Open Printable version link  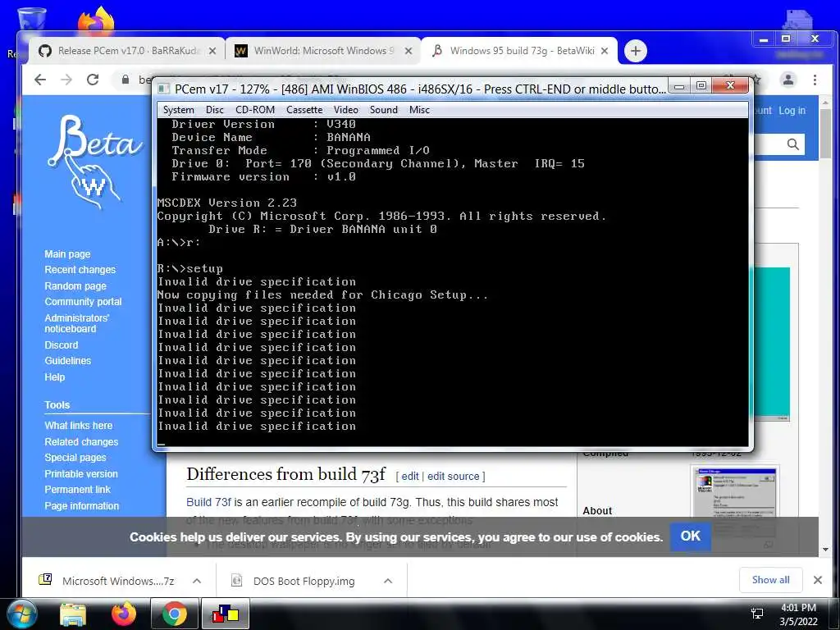click(81, 473)
